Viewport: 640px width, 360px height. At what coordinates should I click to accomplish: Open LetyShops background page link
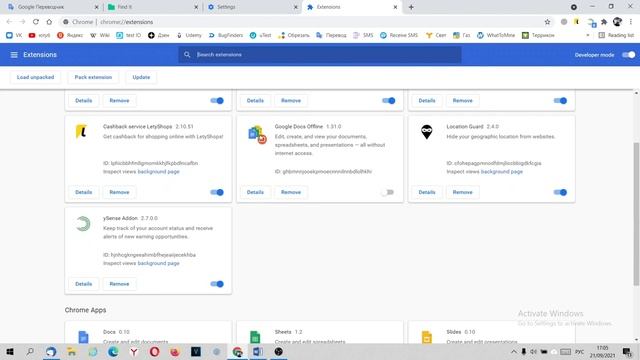click(x=158, y=172)
